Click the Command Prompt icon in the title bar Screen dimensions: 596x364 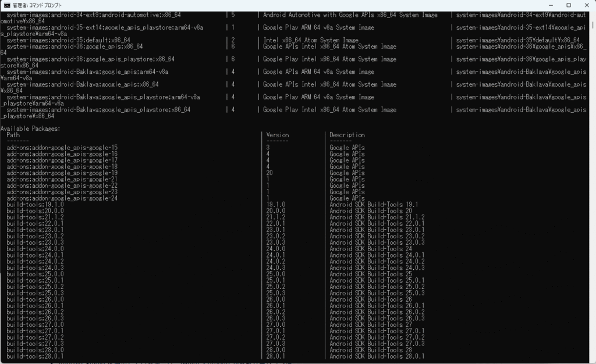pyautogui.click(x=7, y=5)
